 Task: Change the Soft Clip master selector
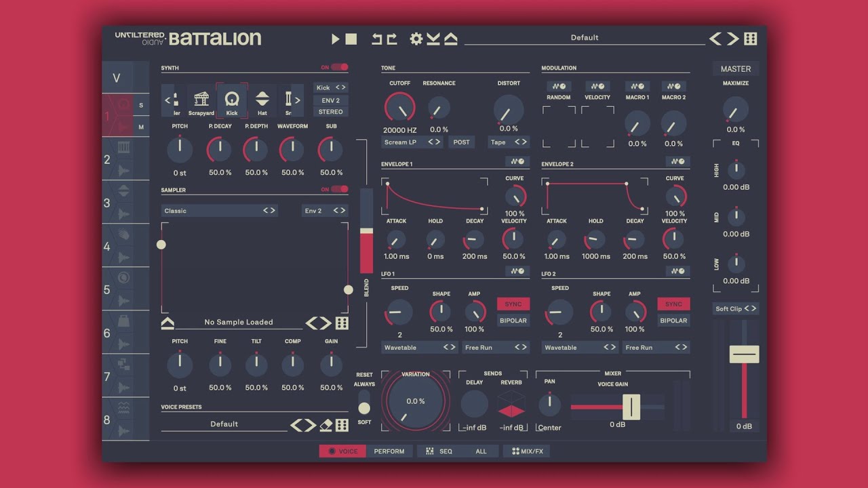coord(736,309)
